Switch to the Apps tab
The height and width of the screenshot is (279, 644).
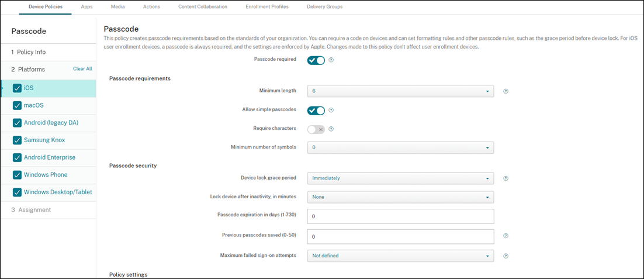coord(86,7)
